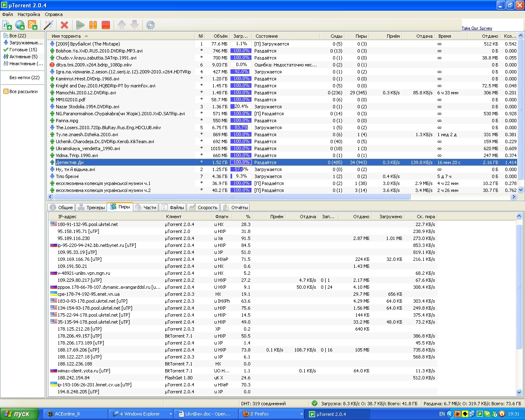The height and width of the screenshot is (420, 525).
Task: Click the network computers icon in system tray
Action: [x=472, y=414]
